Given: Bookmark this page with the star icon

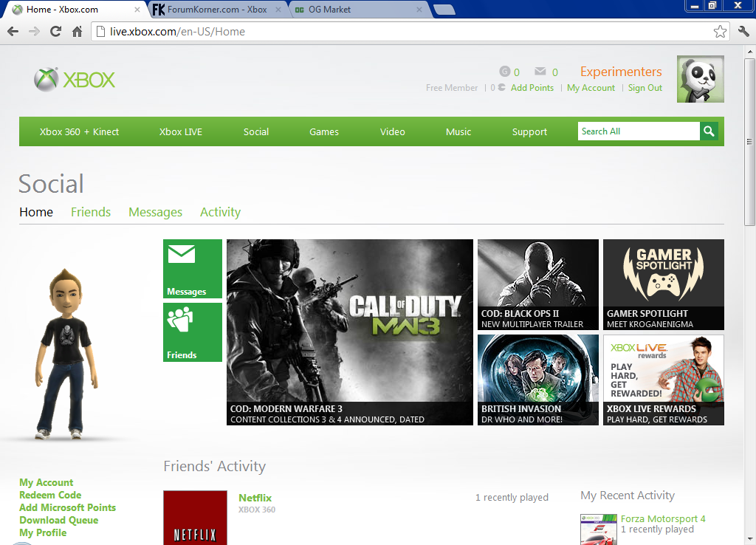Looking at the screenshot, I should [720, 32].
